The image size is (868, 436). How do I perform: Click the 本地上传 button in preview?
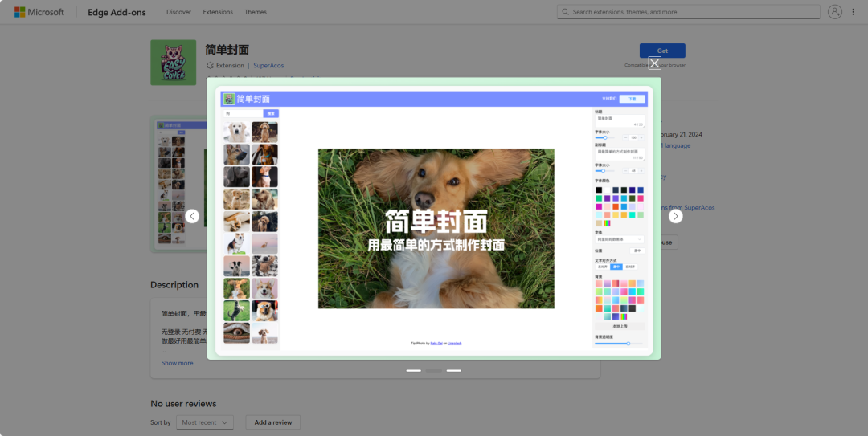(x=620, y=327)
